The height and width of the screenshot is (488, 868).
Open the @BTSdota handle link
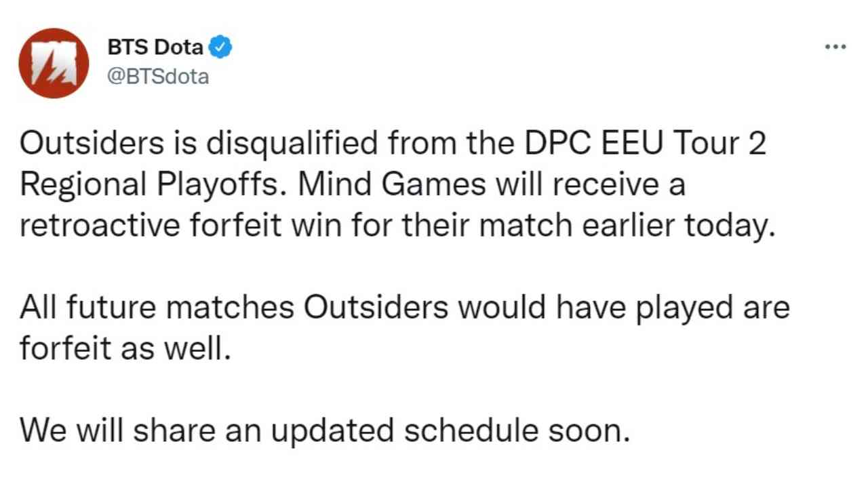coord(158,77)
